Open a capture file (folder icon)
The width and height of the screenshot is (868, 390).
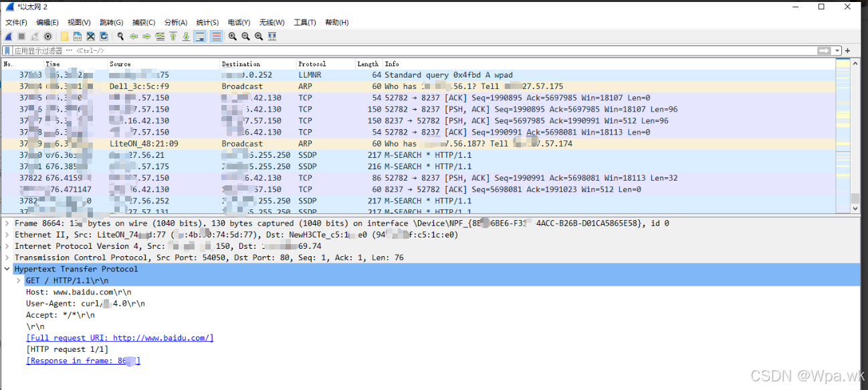click(65, 36)
